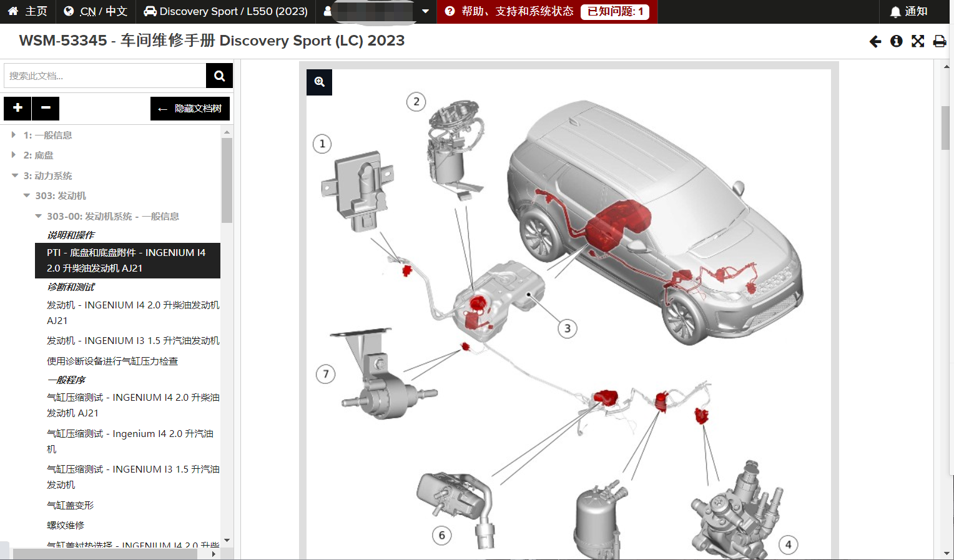Click the 隐藏文档树 button

click(x=190, y=109)
